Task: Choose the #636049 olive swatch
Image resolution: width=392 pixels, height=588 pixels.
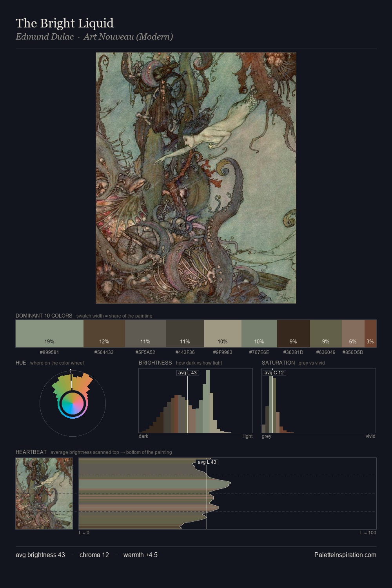Action: 326,334
